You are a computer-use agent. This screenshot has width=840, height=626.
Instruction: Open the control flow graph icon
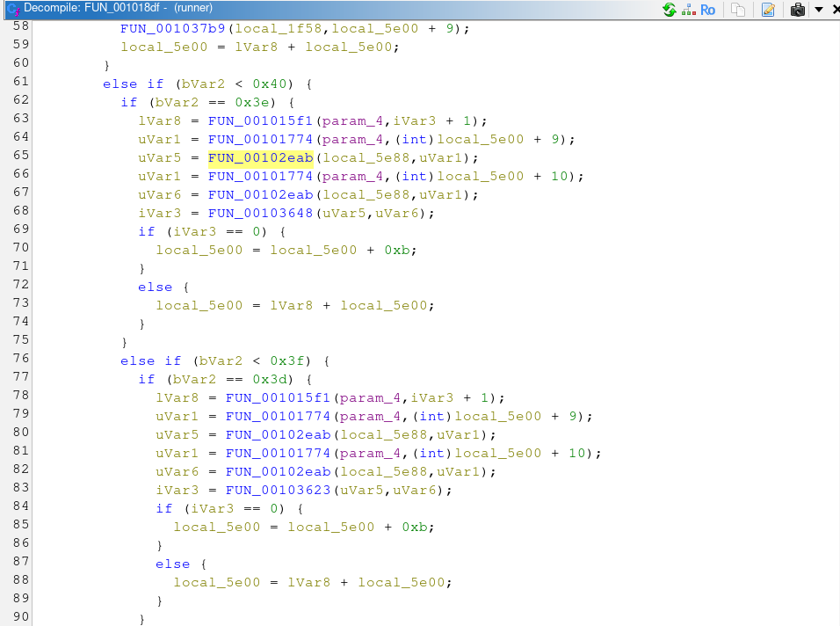coord(689,10)
